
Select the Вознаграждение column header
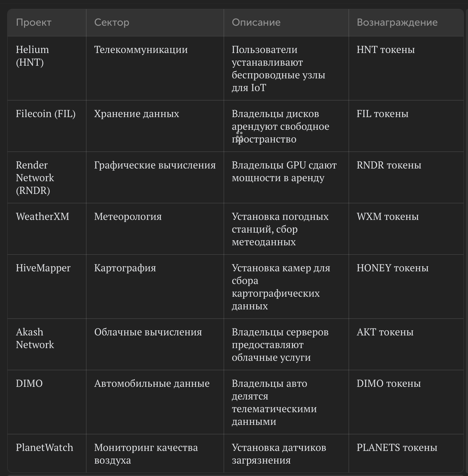coord(397,23)
